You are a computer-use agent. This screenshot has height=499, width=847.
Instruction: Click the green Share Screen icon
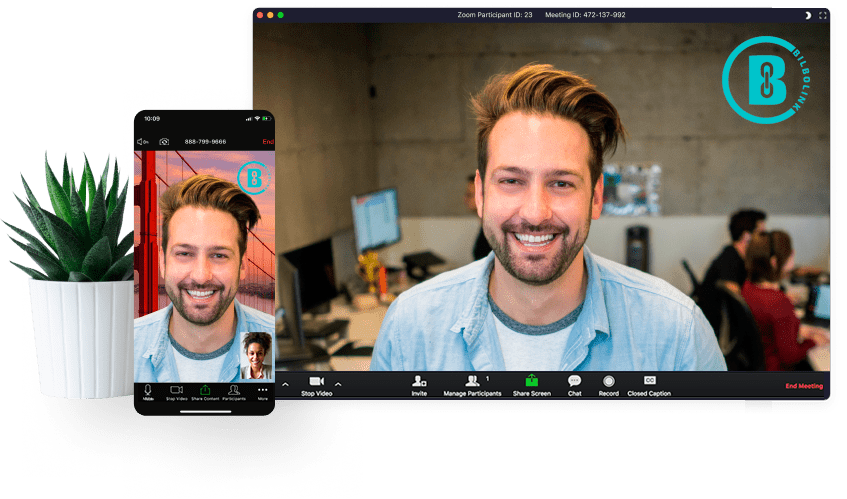532,381
